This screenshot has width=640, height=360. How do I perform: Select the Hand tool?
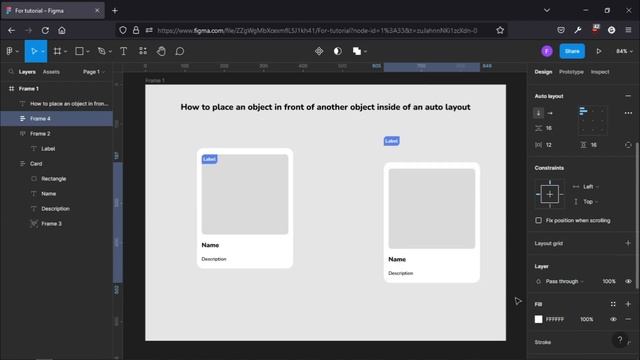tap(161, 51)
